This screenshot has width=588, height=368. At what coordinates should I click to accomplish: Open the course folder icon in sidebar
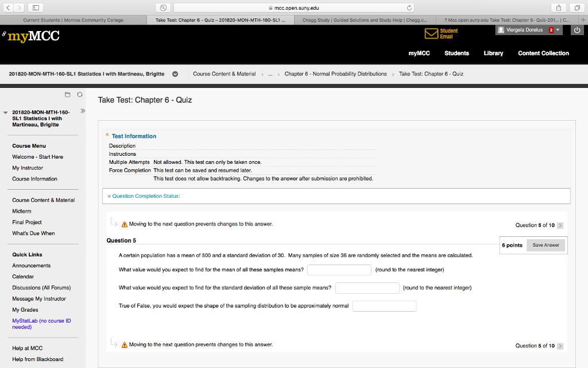[x=68, y=95]
